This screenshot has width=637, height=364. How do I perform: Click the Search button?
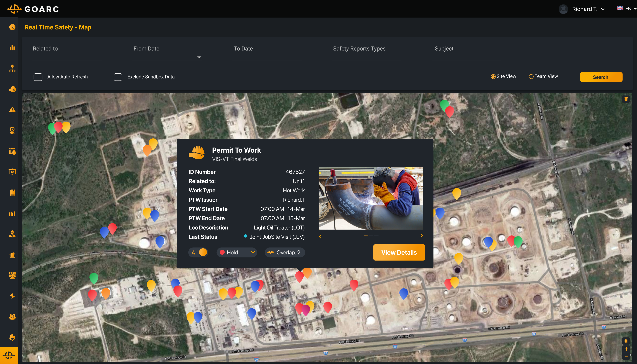[x=601, y=77]
